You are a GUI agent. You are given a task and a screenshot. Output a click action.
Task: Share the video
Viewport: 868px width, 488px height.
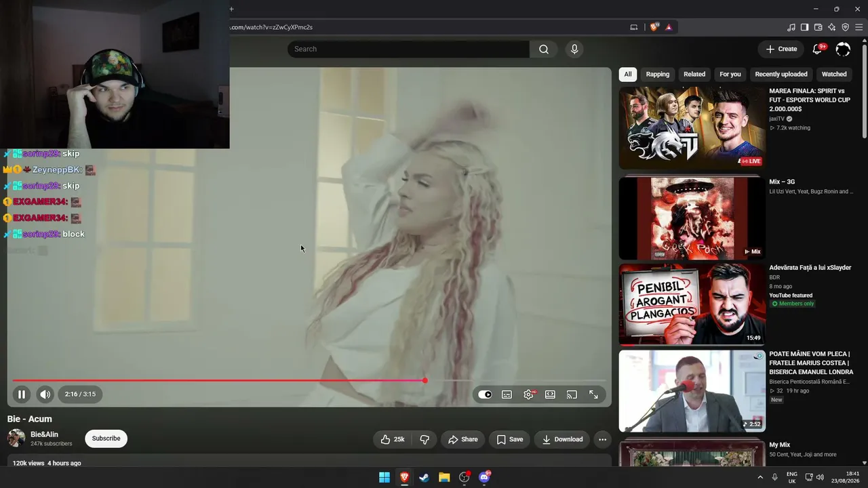pos(463,439)
